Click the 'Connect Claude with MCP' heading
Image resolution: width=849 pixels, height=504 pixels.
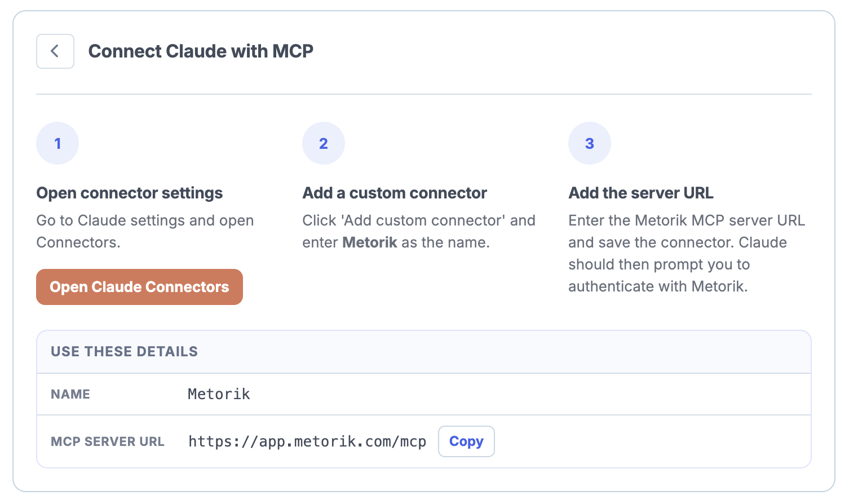click(x=201, y=51)
